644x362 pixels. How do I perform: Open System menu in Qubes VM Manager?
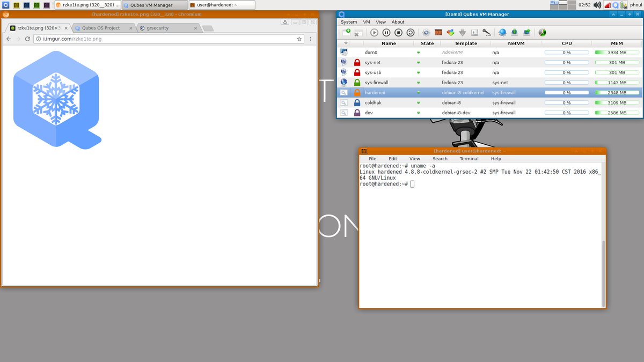click(x=349, y=22)
